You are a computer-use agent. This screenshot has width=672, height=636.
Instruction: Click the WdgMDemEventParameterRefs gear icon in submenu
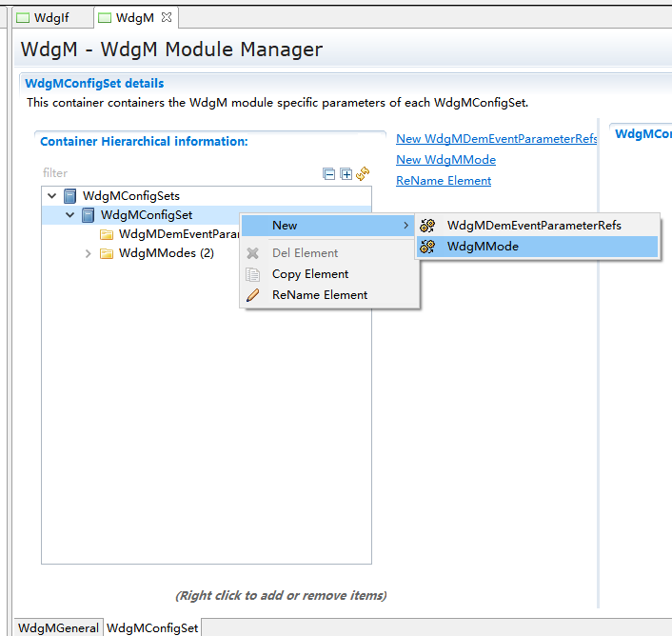(x=428, y=226)
